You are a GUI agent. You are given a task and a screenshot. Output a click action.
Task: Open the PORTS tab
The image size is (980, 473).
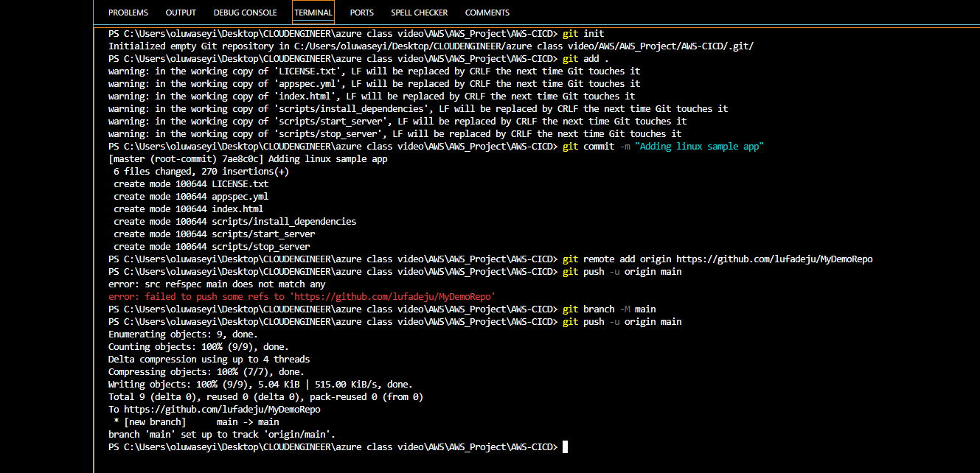tap(361, 13)
